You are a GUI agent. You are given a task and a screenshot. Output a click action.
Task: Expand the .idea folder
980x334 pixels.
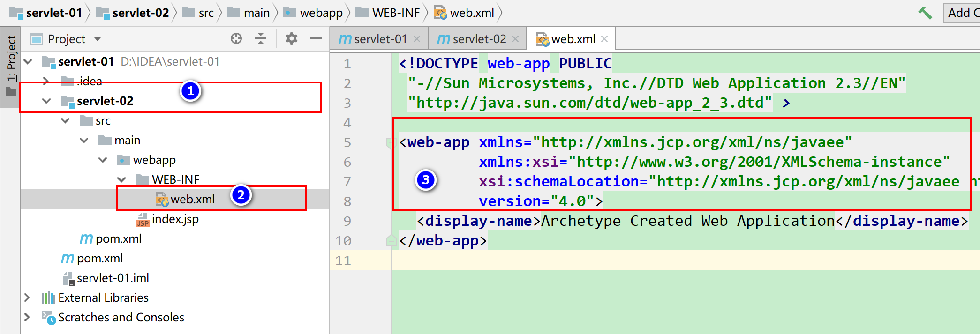click(x=46, y=81)
